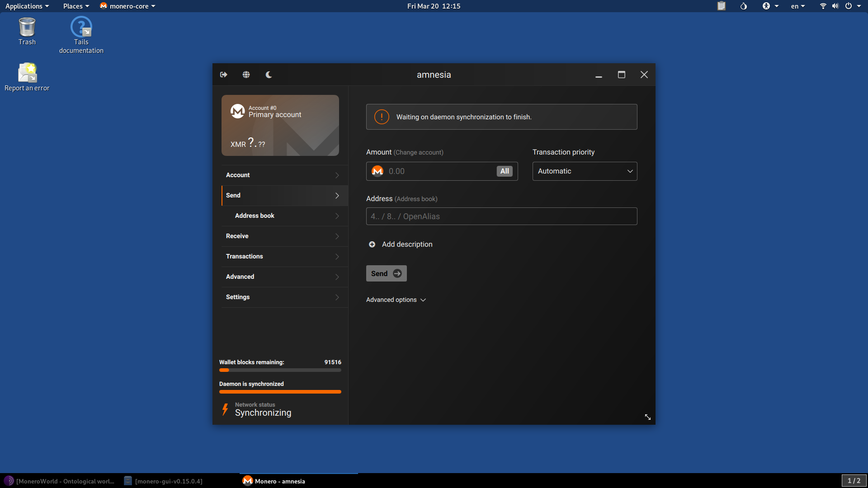Click the plus icon beside Add description

click(x=372, y=244)
